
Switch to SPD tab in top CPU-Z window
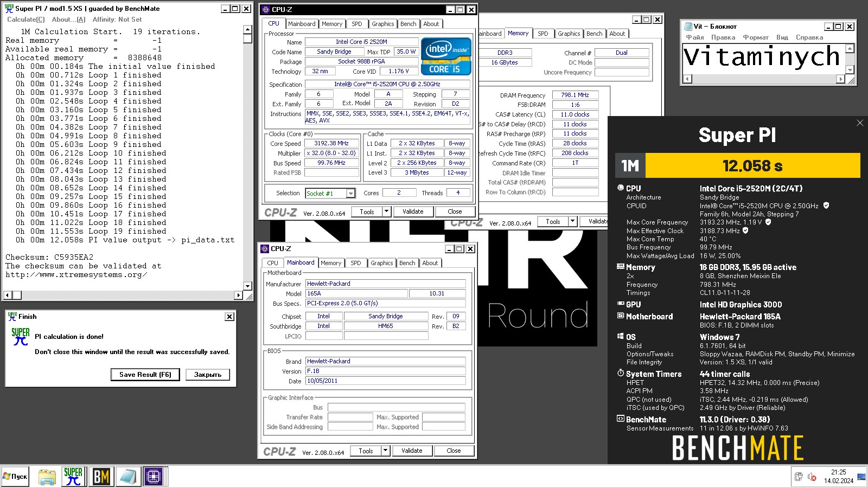[x=356, y=24]
